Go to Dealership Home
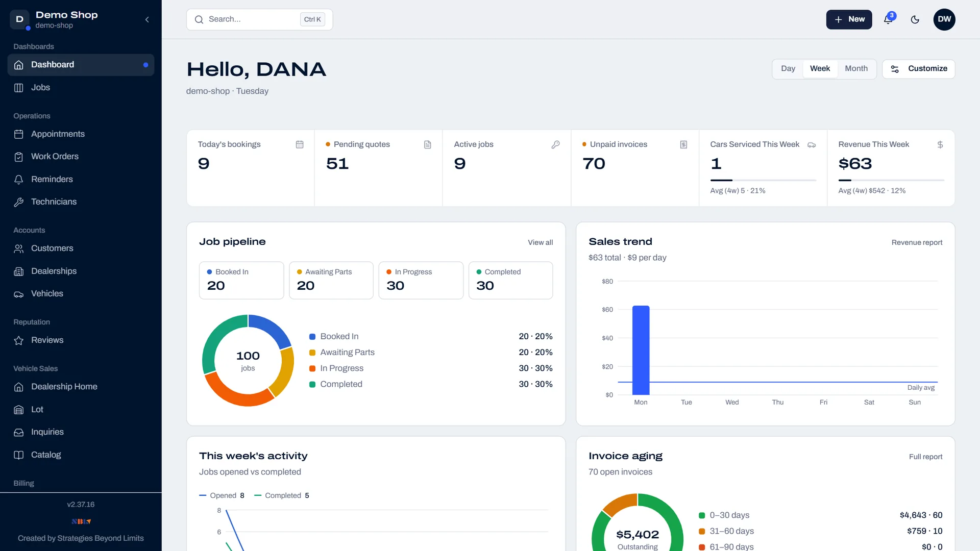The image size is (980, 551). click(x=81, y=386)
